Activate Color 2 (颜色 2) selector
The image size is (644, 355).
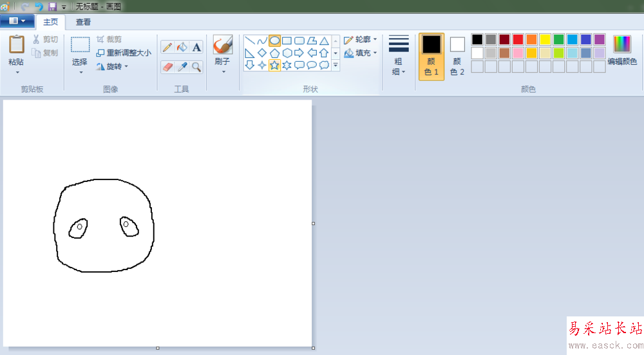pos(457,57)
